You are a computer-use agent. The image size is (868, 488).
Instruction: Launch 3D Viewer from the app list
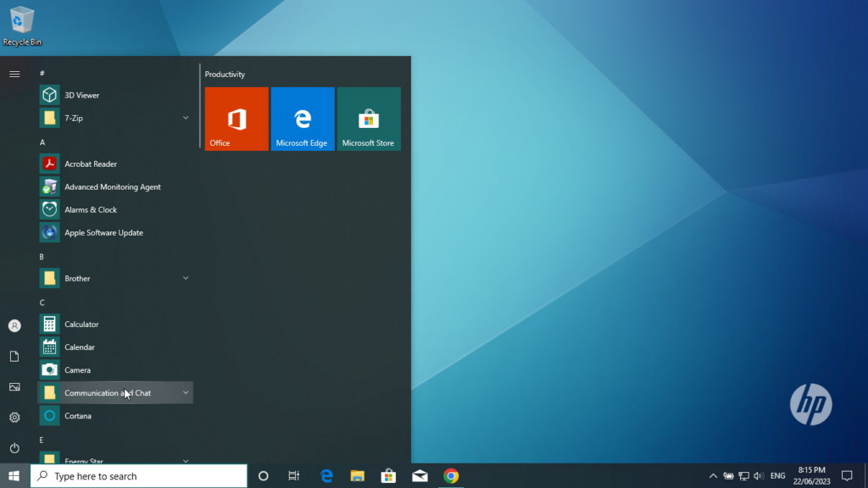click(115, 95)
